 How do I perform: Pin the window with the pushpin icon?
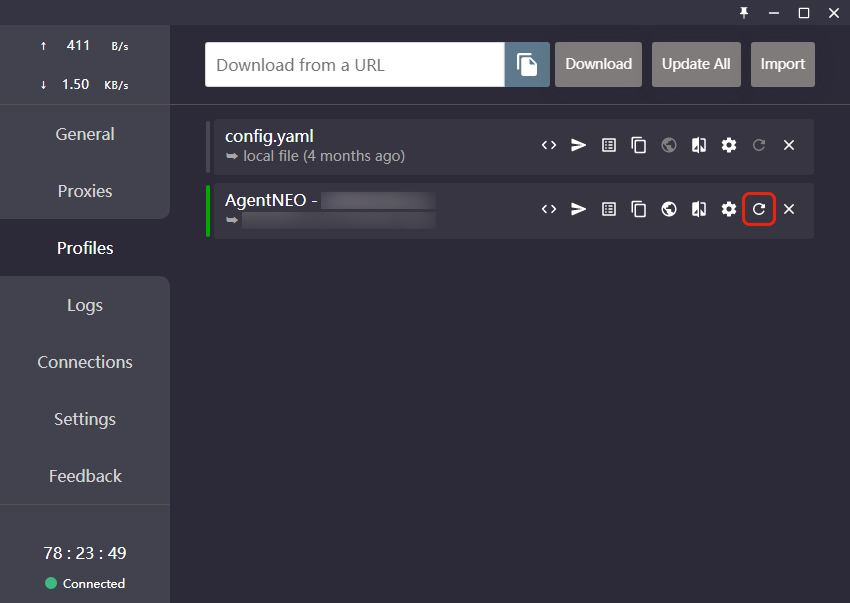[x=744, y=13]
